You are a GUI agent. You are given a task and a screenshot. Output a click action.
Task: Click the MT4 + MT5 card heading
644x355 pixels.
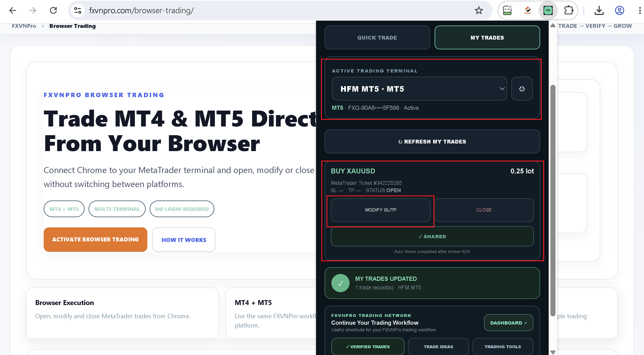(x=253, y=303)
